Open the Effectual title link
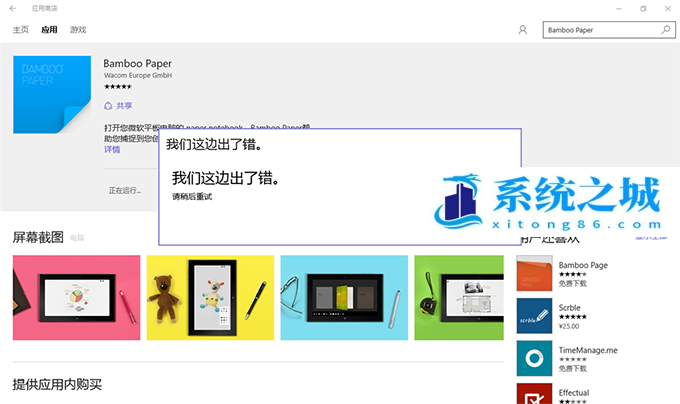The height and width of the screenshot is (404, 680). [x=574, y=392]
